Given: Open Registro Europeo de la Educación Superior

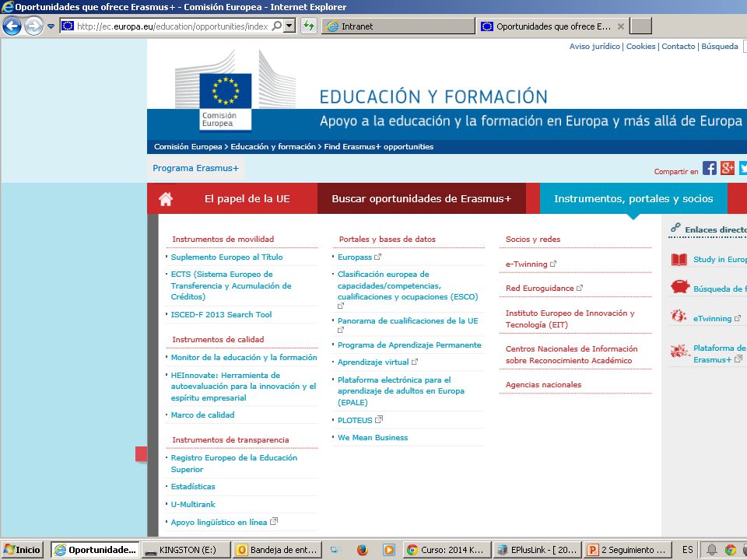Looking at the screenshot, I should [234, 464].
